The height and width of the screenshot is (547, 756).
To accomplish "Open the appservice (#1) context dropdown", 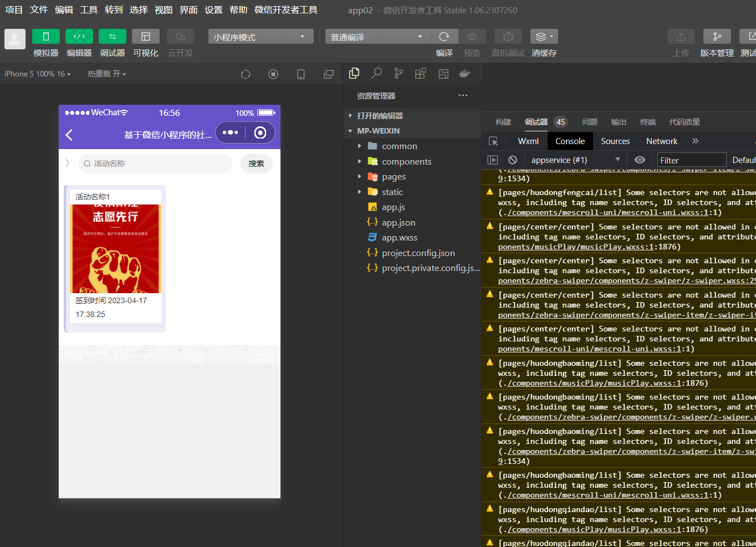I will (575, 160).
